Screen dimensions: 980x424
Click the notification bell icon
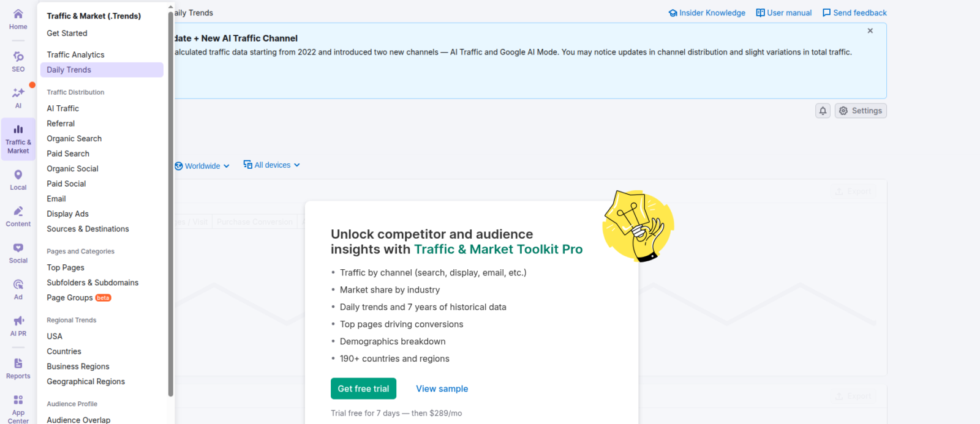(x=823, y=111)
